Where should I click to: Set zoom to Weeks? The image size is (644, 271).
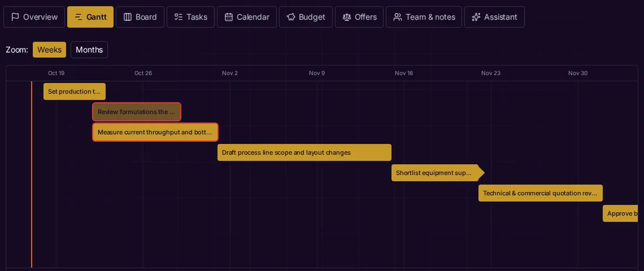coord(49,50)
